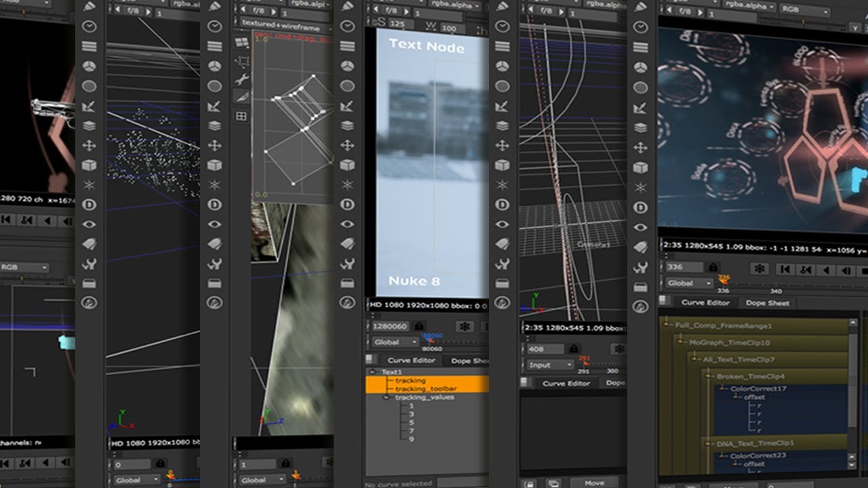Toggle snowflake pause button in 336 viewer
Viewport: 868px width, 488px height.
759,269
